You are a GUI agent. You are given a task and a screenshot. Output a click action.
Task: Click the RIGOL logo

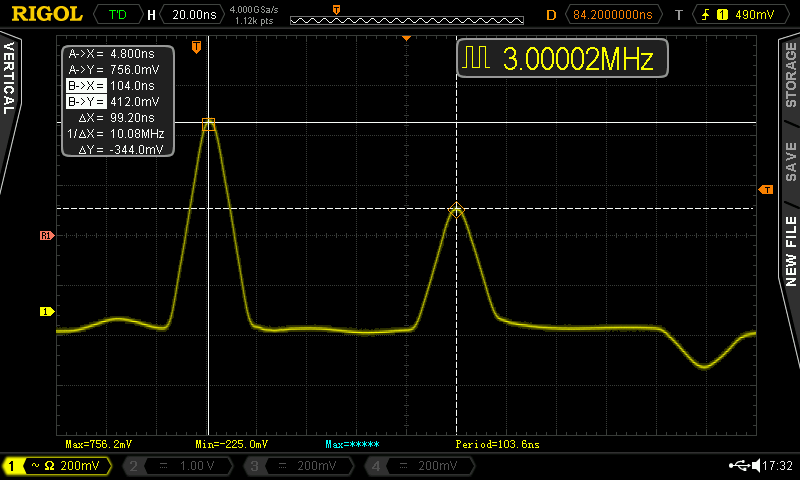[47, 14]
